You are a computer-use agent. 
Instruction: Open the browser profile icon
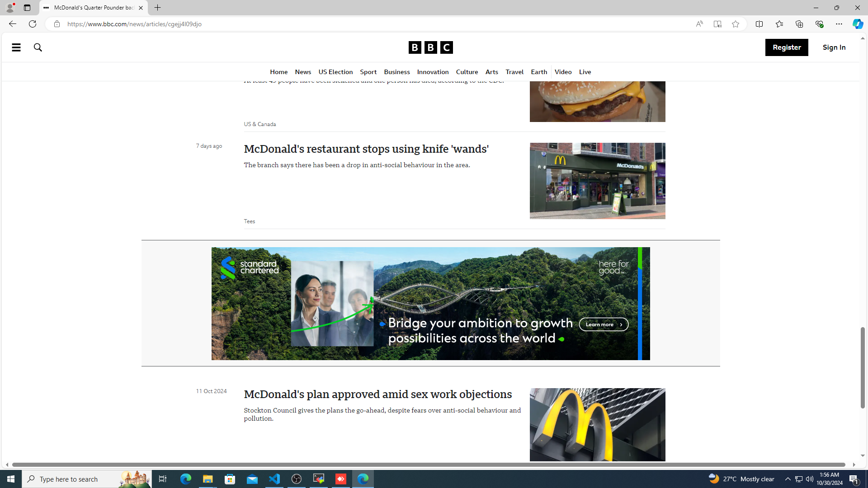9,8
